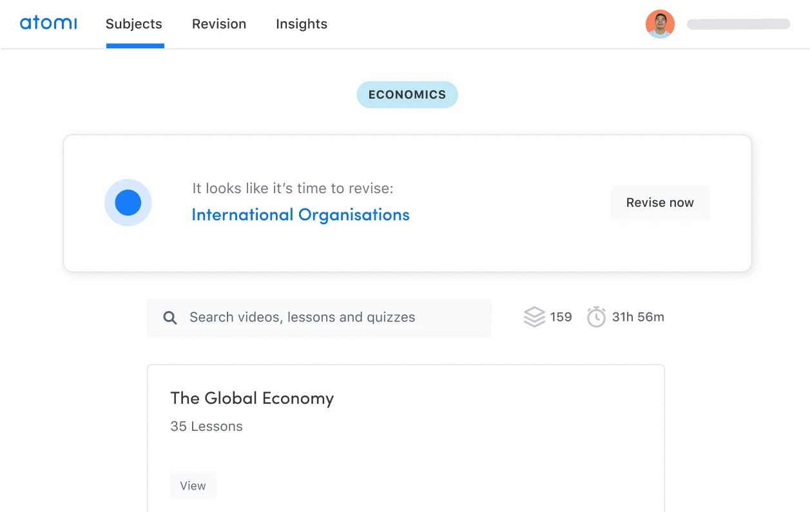Click the atomi logo
This screenshot has height=512, width=812.
(48, 24)
